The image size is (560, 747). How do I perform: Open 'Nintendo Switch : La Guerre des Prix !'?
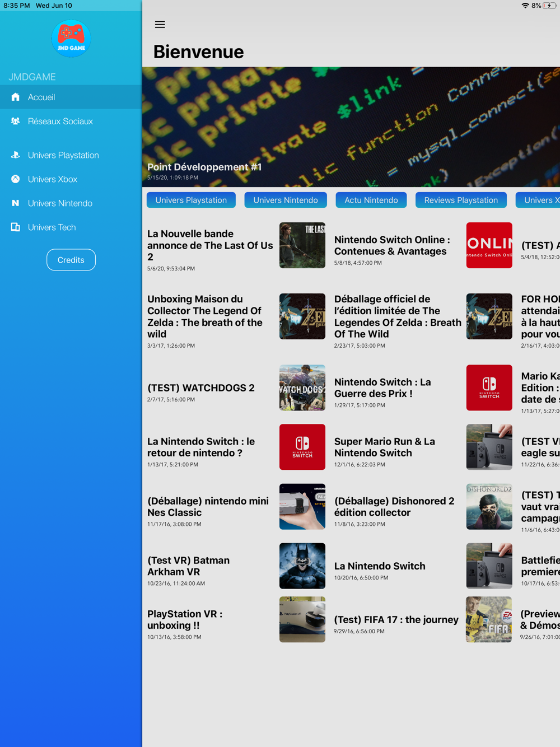(382, 387)
